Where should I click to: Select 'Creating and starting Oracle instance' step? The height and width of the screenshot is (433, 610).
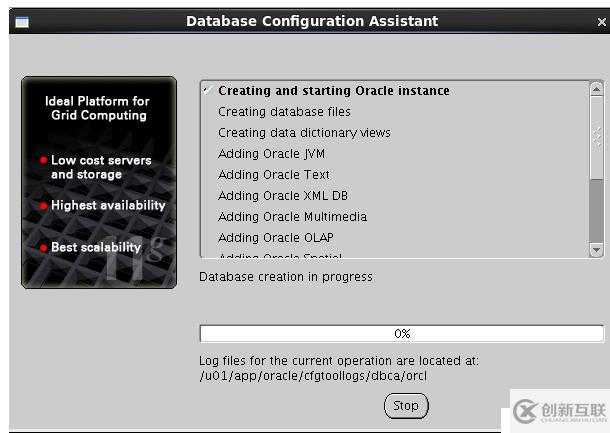[x=333, y=91]
